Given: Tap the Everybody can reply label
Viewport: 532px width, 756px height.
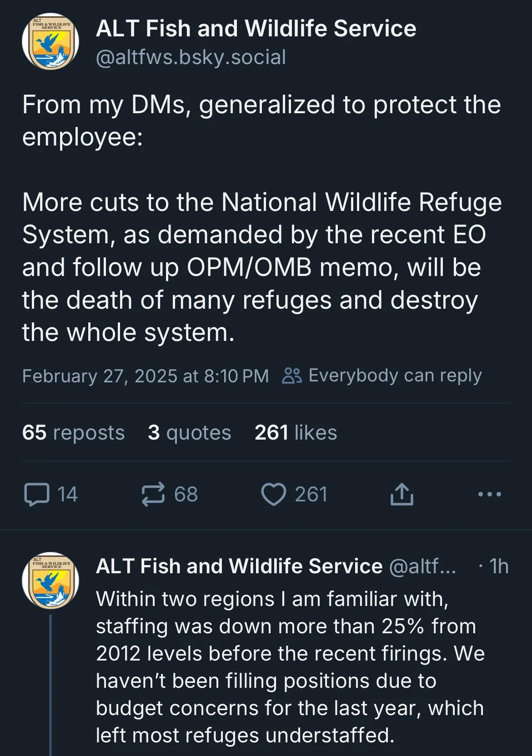Looking at the screenshot, I should tap(395, 375).
